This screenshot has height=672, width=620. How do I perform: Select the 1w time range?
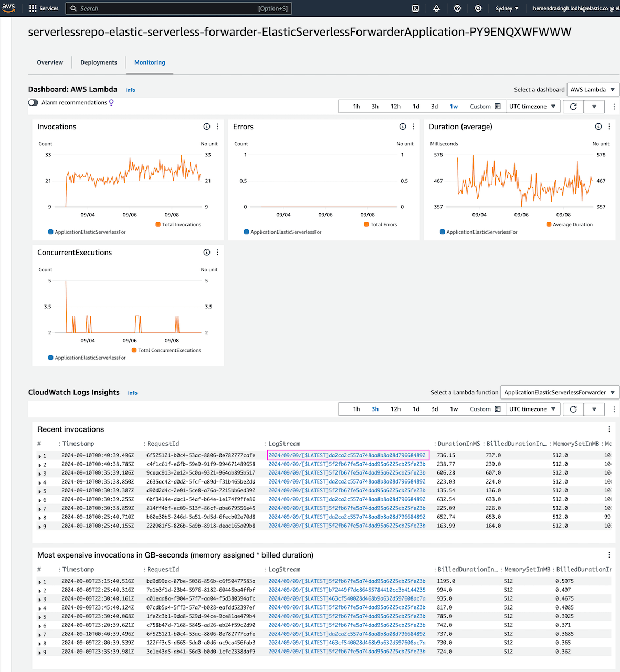(454, 106)
